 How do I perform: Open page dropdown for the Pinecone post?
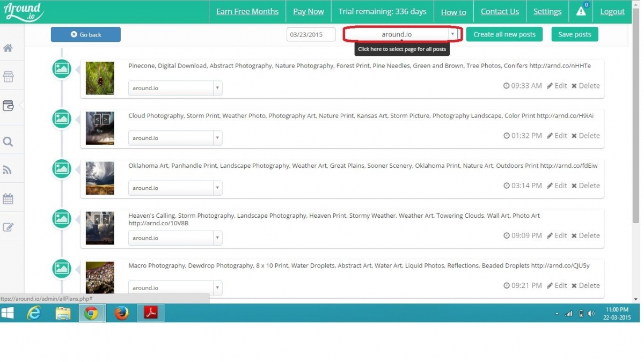coord(175,88)
